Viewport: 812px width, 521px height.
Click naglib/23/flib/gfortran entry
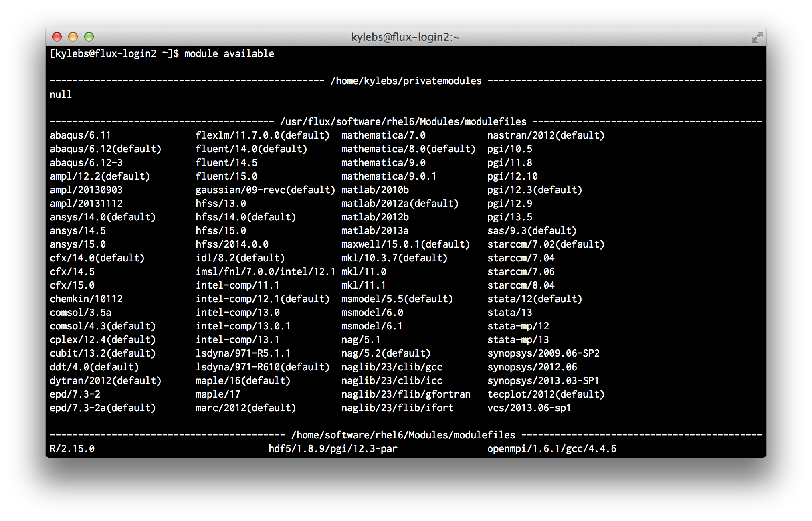click(406, 394)
